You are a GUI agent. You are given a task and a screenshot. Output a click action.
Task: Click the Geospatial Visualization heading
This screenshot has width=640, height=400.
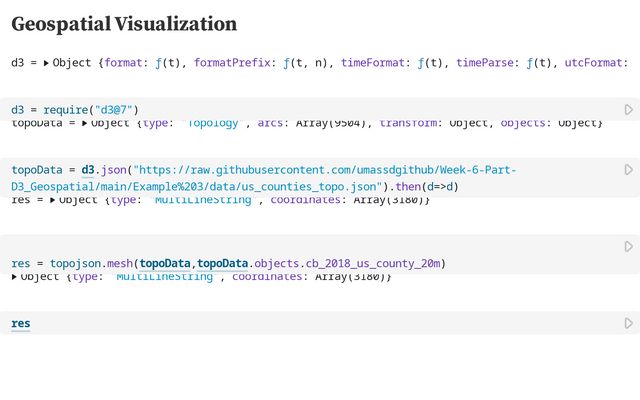tap(124, 24)
